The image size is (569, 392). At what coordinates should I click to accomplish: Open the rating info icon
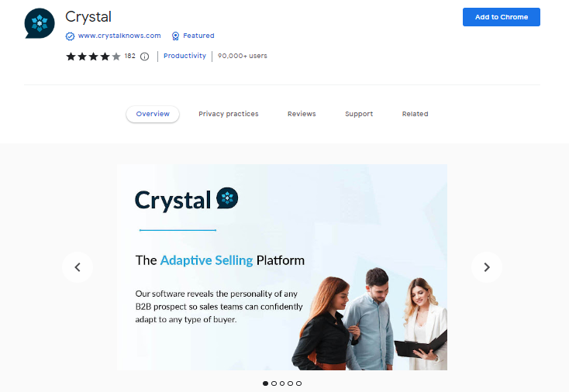click(144, 57)
